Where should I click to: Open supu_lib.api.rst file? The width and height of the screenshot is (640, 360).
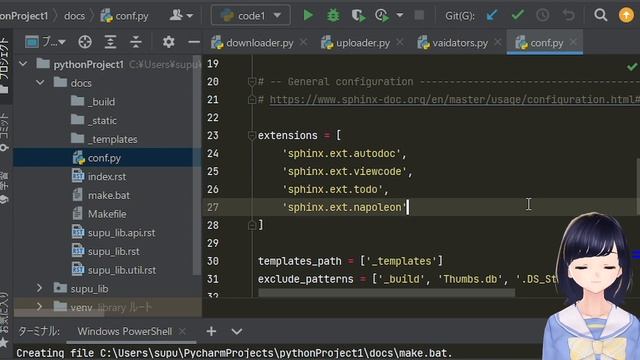click(x=121, y=233)
